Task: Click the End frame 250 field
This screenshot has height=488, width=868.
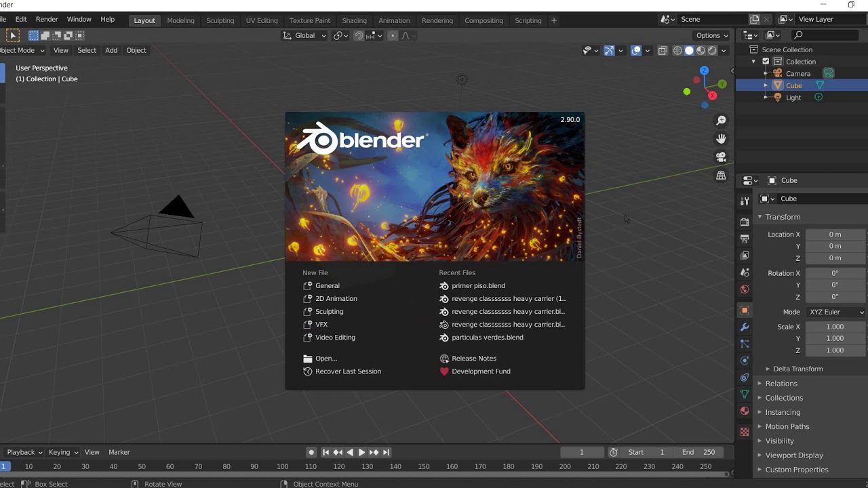Action: [699, 452]
